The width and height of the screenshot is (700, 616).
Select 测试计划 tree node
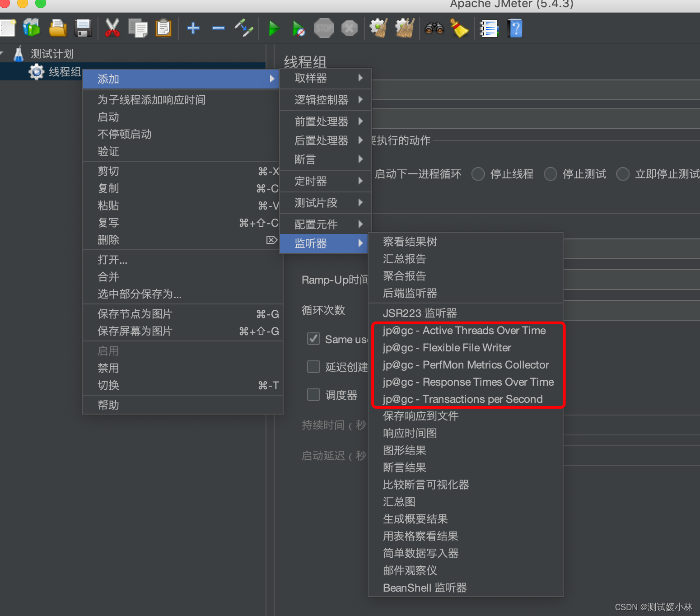click(x=52, y=54)
